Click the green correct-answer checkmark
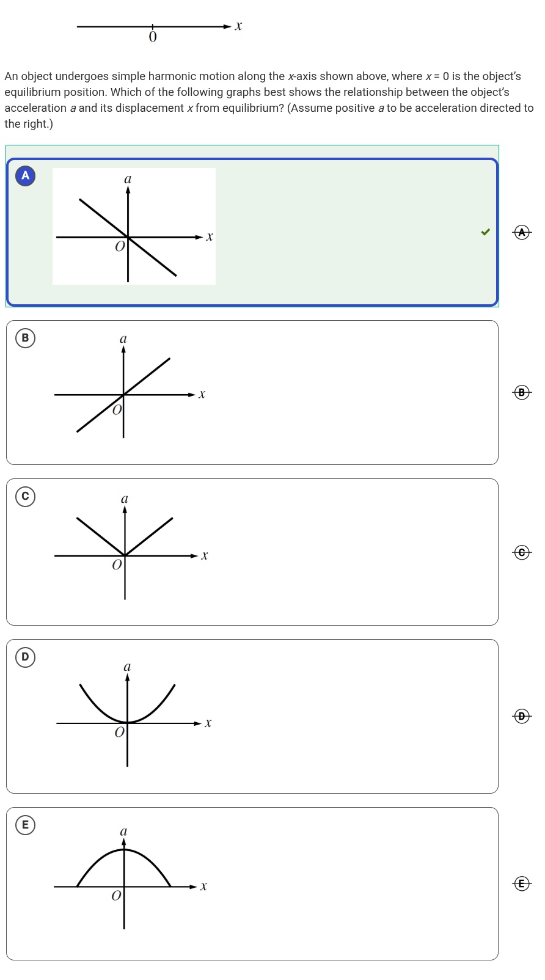Image resolution: width=545 pixels, height=980 pixels. click(486, 232)
